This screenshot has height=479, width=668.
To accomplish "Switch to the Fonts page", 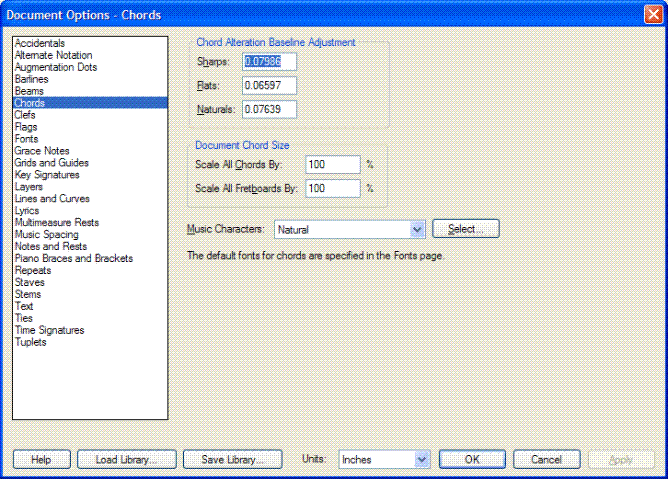I will point(28,139).
